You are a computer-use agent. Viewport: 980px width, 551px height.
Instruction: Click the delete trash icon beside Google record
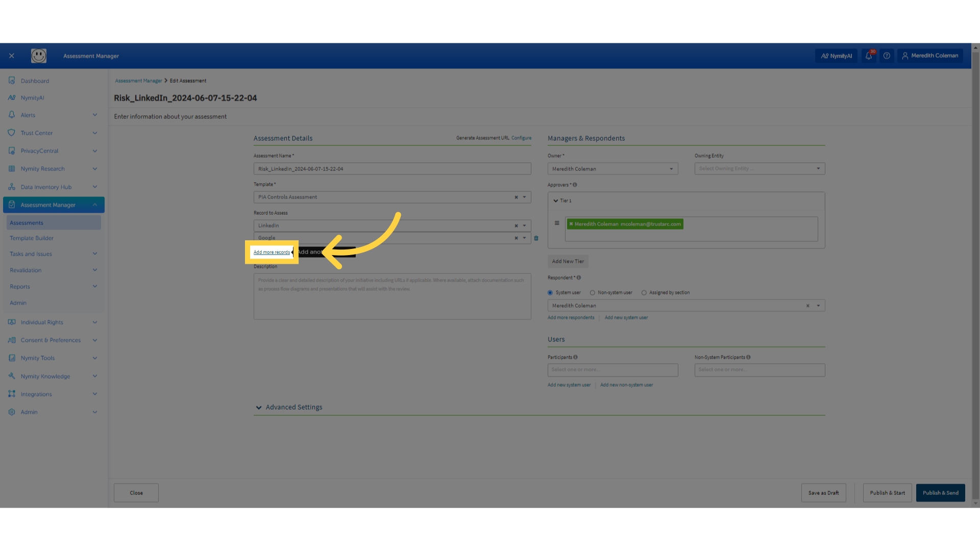pos(536,238)
